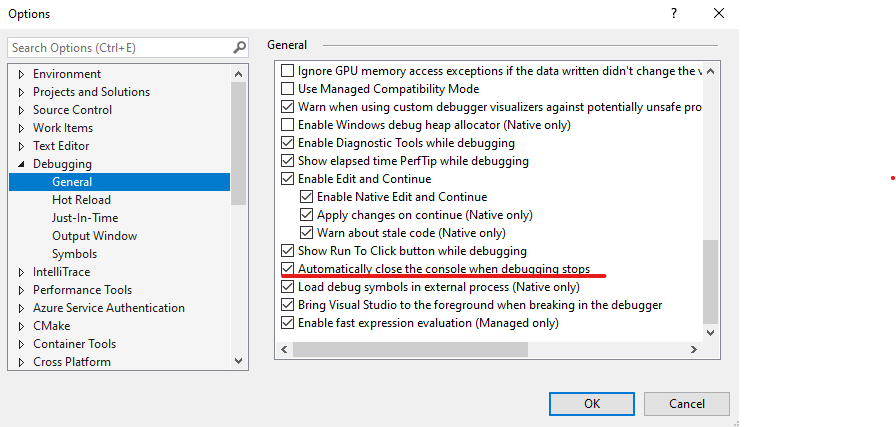Open the Symbols options page
Image resolution: width=896 pixels, height=427 pixels.
74,254
